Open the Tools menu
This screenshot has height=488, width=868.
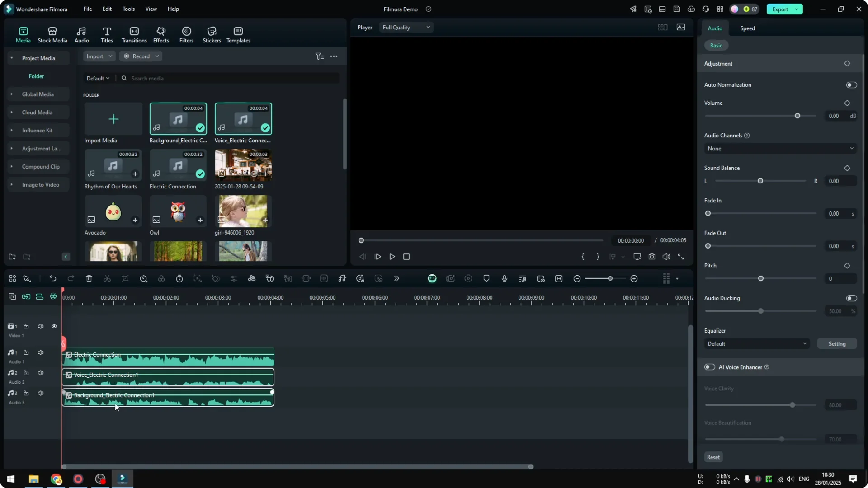128,9
